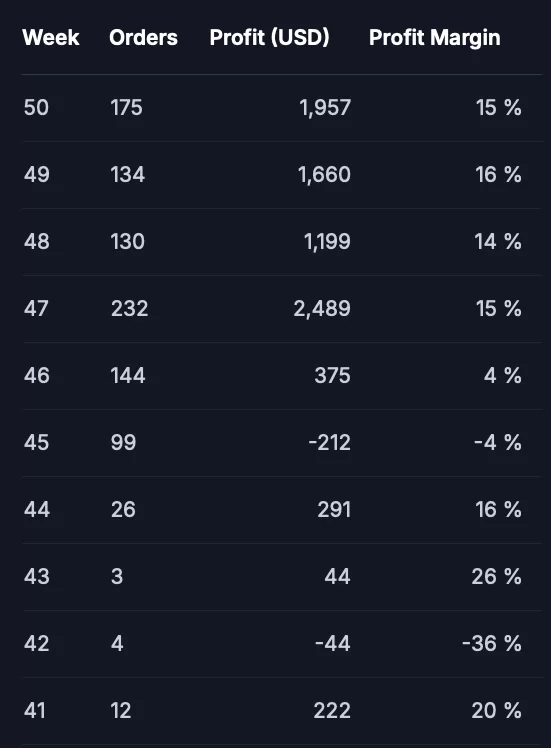Select the 1,660 profit cell
Screen dimensions: 551x748
click(x=324, y=175)
